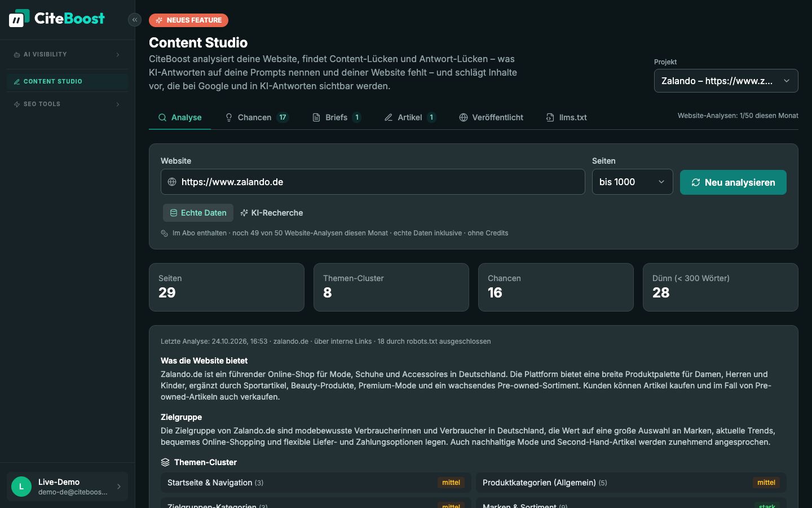This screenshot has height=508, width=812.
Task: Click the coins icon before Im Abo enthalten
Action: coord(165,233)
